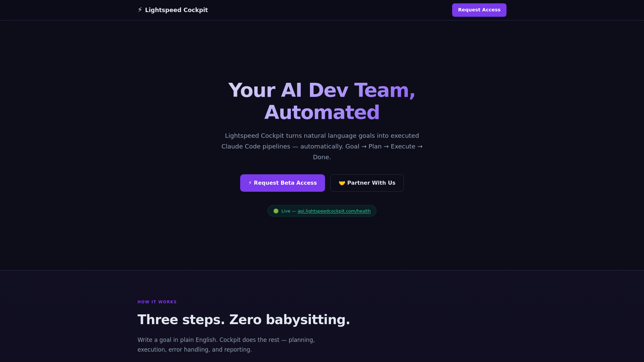The width and height of the screenshot is (644, 362).
Task: Click the 'Three steps. Zero babysitting.' heading
Action: [244, 320]
